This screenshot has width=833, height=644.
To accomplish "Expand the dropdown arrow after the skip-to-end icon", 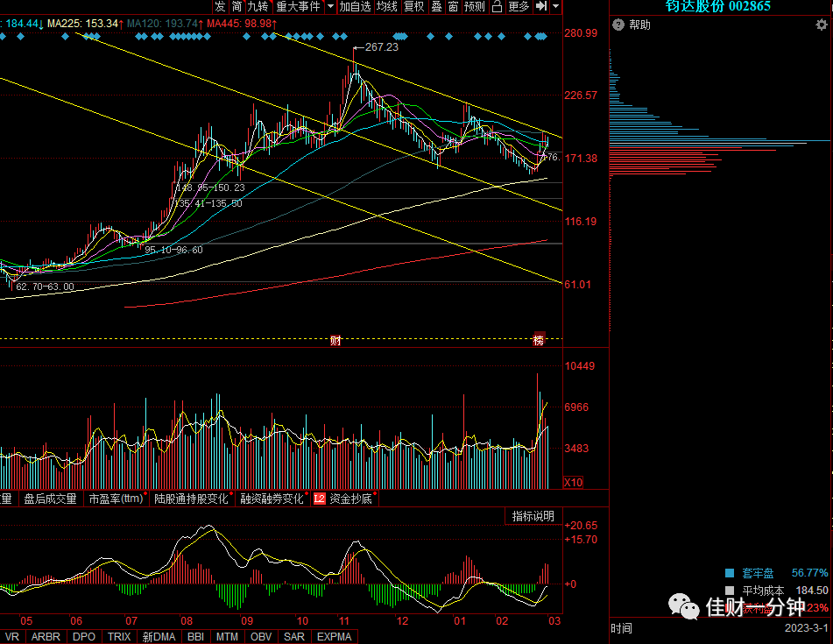I will (555, 6).
